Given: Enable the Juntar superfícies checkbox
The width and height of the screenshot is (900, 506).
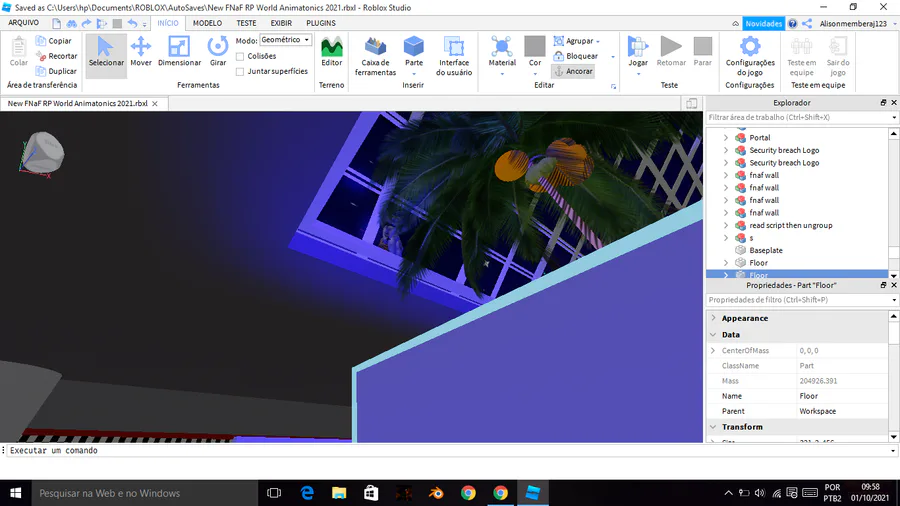Looking at the screenshot, I should tap(240, 72).
